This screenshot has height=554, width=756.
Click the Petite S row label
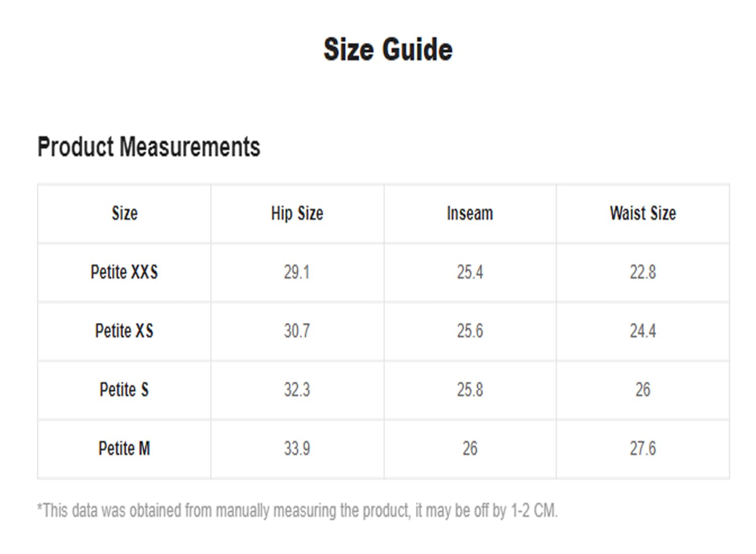pyautogui.click(x=124, y=390)
